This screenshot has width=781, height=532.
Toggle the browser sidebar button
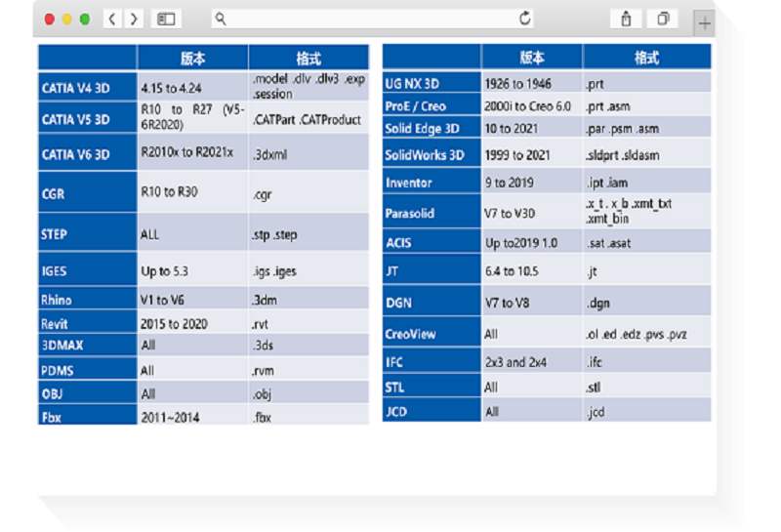point(167,19)
